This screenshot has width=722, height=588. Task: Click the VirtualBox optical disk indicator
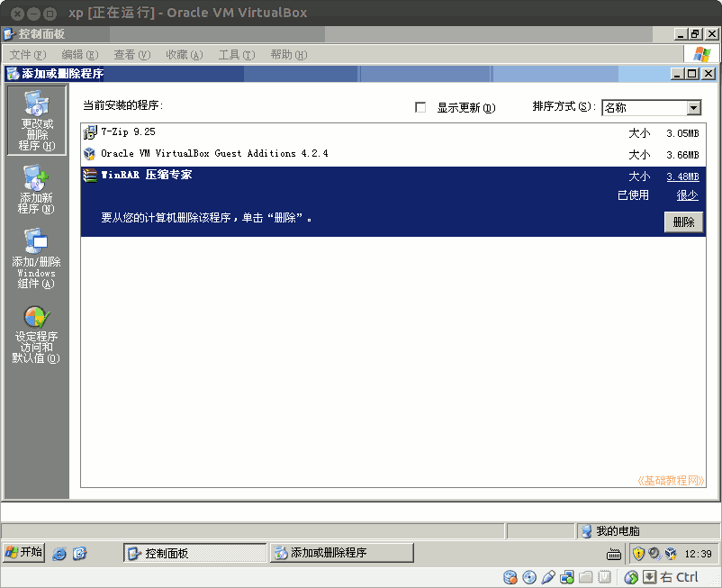pyautogui.click(x=529, y=577)
